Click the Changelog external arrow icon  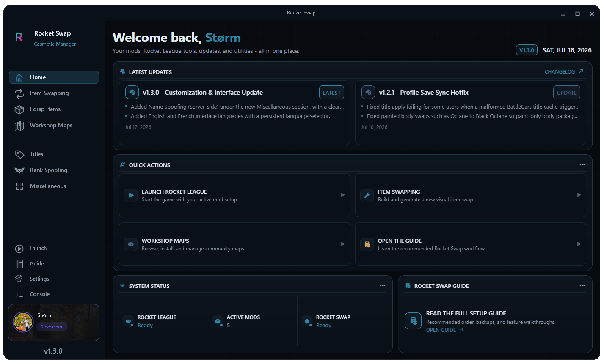[581, 71]
